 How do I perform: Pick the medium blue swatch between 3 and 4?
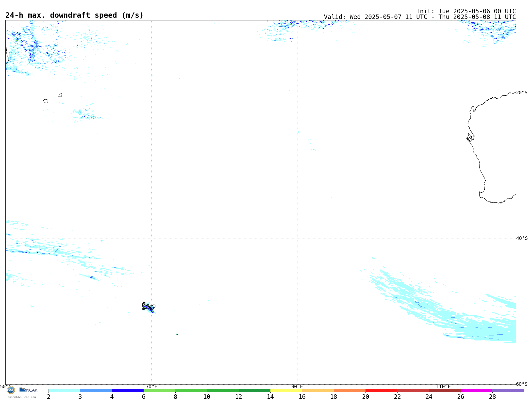pos(96,391)
